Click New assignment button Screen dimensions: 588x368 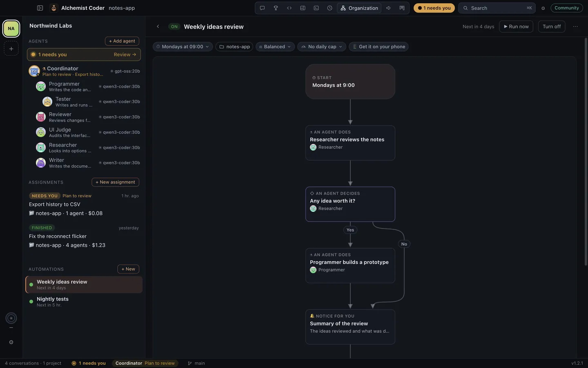[x=115, y=182]
